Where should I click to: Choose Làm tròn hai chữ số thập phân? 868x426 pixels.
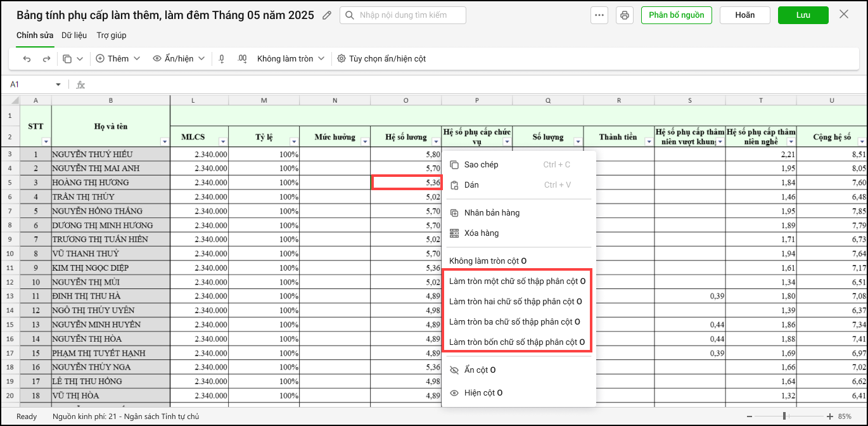point(515,302)
